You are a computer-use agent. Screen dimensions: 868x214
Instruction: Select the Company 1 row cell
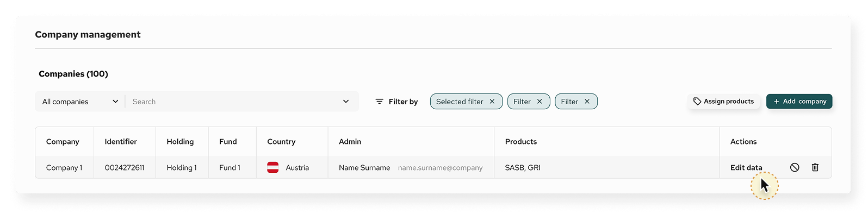click(64, 168)
